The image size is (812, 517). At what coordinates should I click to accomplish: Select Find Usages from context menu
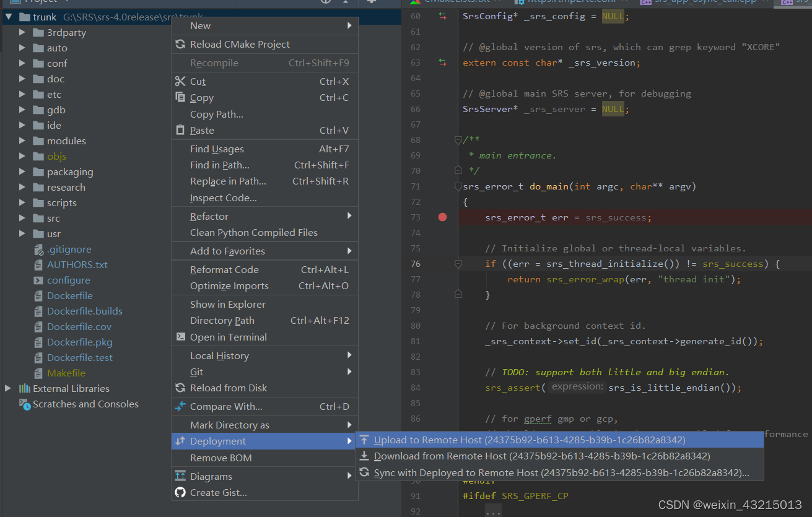(x=265, y=149)
